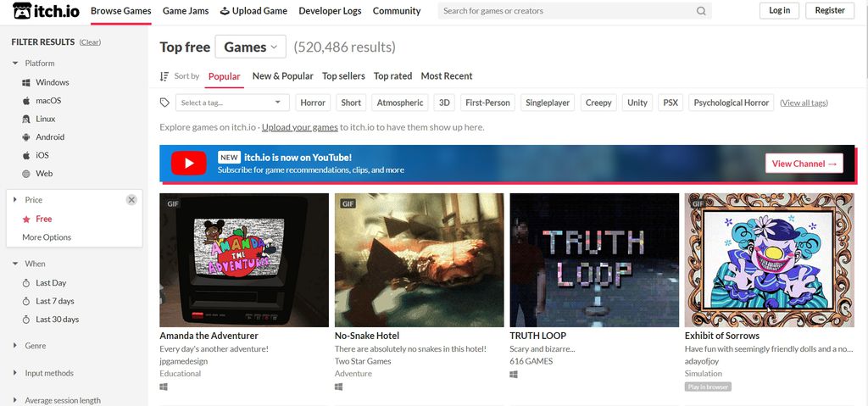Sort by New & Popular
Viewport: 868px width, 406px height.
(283, 76)
